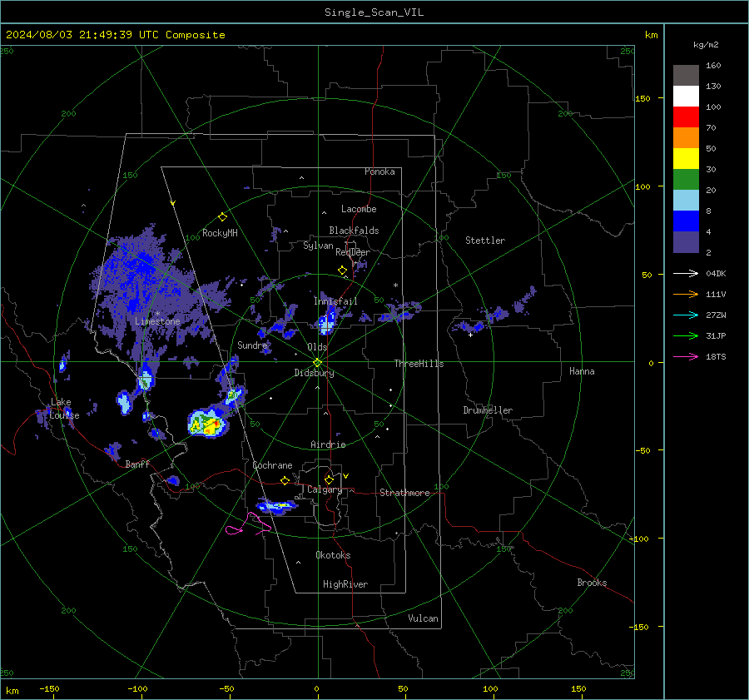The height and width of the screenshot is (700, 749).
Task: Click the 04DK legend label
Action: [716, 273]
